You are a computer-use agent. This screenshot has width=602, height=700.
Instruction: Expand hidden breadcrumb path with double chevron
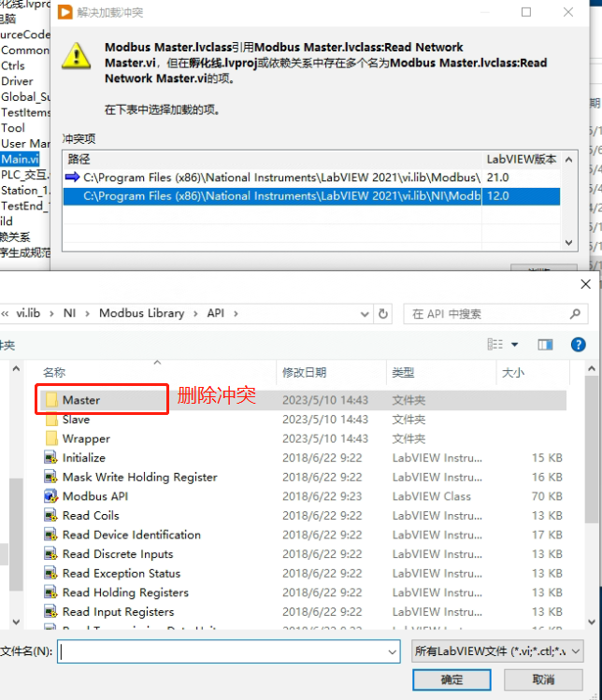pos(5,314)
